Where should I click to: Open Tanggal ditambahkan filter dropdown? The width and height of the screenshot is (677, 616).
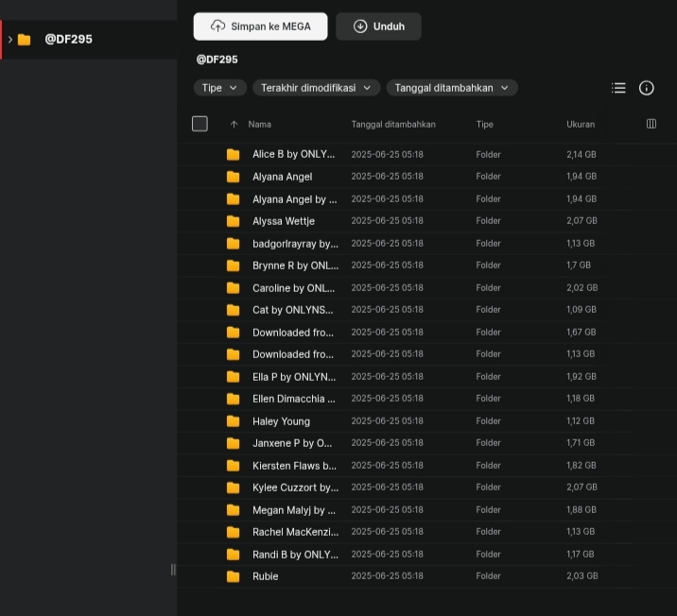tap(452, 88)
